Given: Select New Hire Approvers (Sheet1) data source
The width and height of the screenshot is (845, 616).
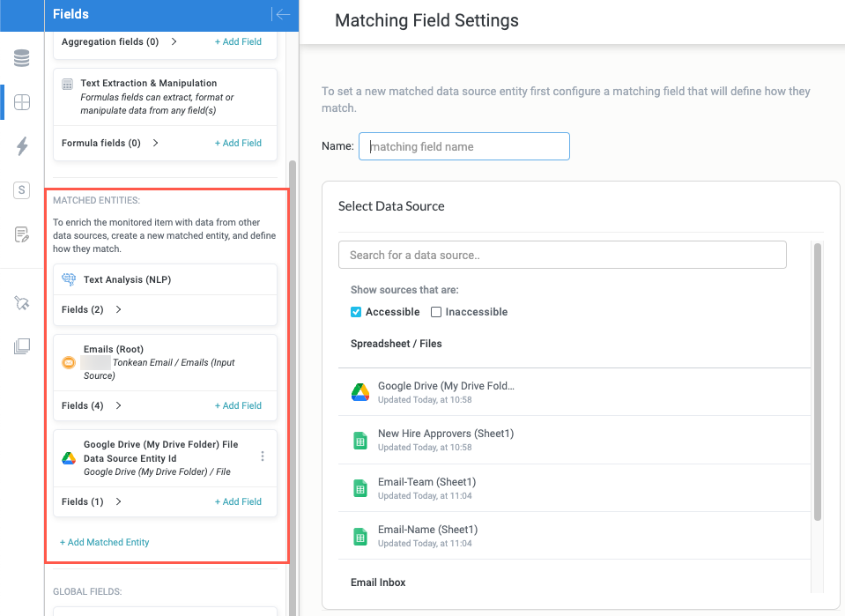Looking at the screenshot, I should 445,440.
